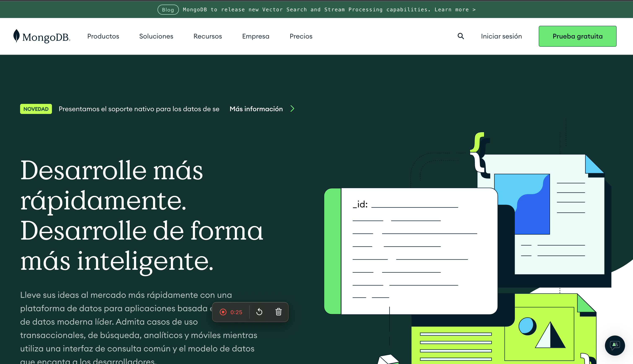The width and height of the screenshot is (633, 364).
Task: Restart the recording with the circular arrow
Action: click(259, 312)
